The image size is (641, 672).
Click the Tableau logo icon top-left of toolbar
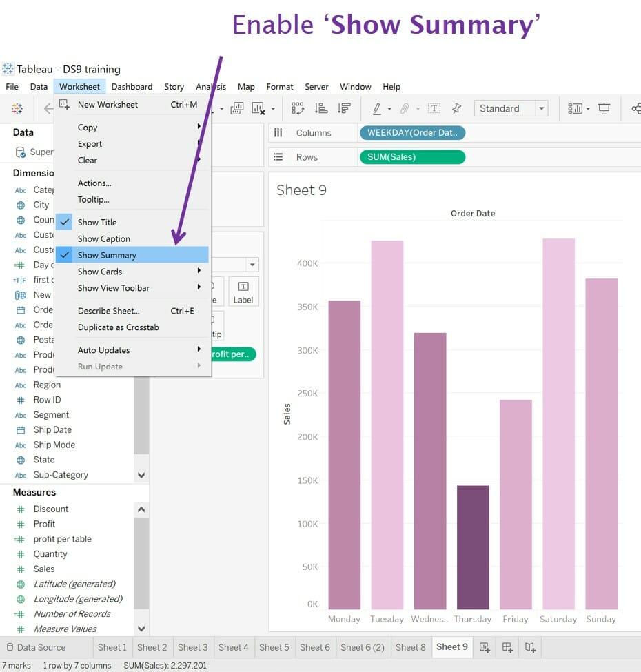pyautogui.click(x=17, y=108)
